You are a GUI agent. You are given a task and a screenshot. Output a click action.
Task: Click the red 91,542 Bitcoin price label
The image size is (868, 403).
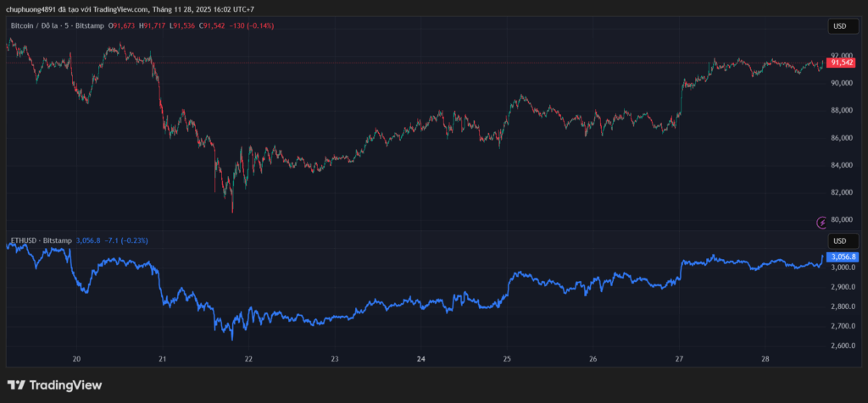point(841,63)
